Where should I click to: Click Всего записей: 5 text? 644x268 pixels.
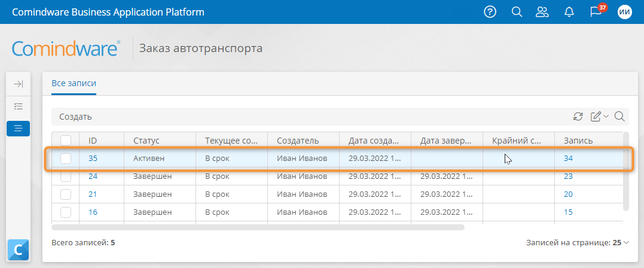pos(83,242)
